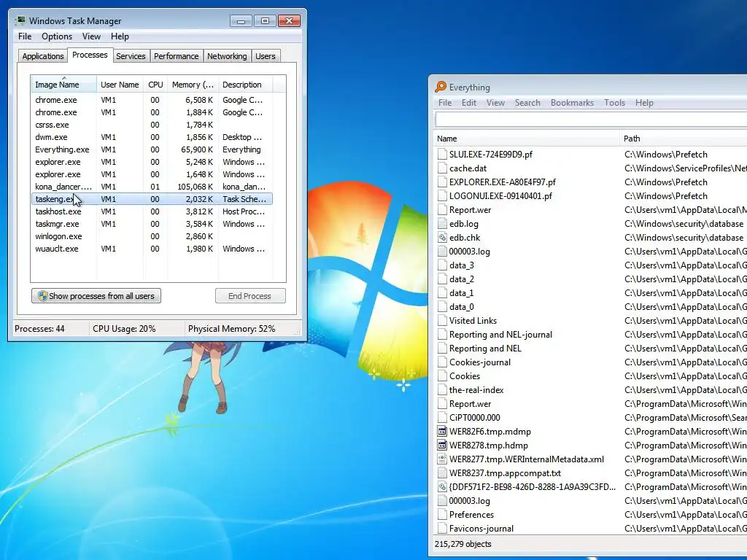Open the Search menu in Everything

(527, 103)
